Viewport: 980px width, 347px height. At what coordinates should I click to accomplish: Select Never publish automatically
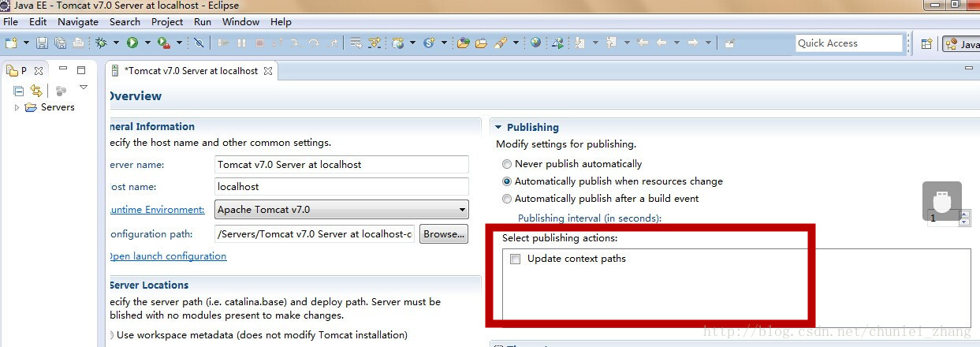coord(507,164)
